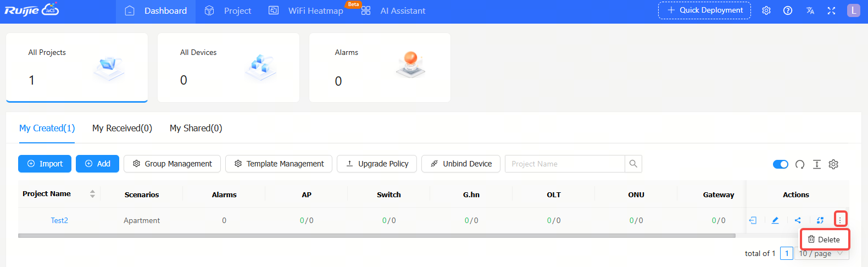
Task: Enter fullscreen using the expand icon
Action: 831,10
